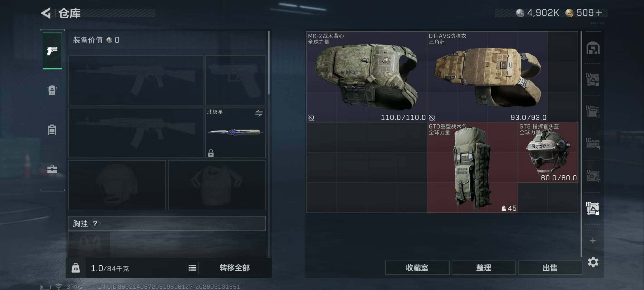
Task: Select the GTO重型战术包 backpack
Action: [472, 167]
